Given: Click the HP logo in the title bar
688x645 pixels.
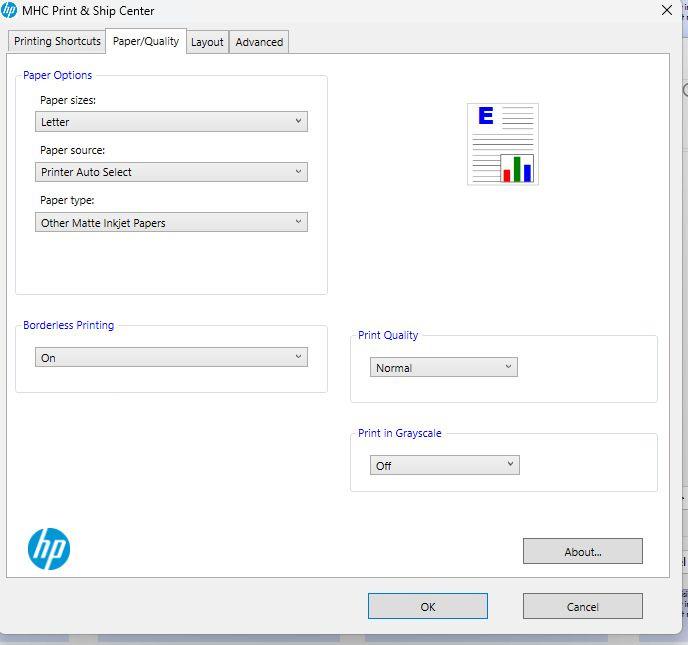Looking at the screenshot, I should pos(8,10).
